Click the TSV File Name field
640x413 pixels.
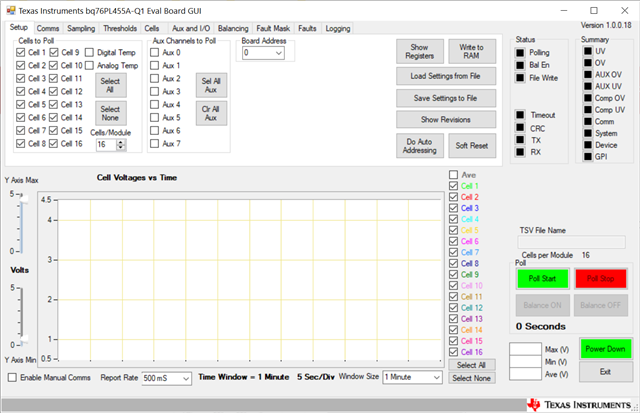click(x=571, y=242)
